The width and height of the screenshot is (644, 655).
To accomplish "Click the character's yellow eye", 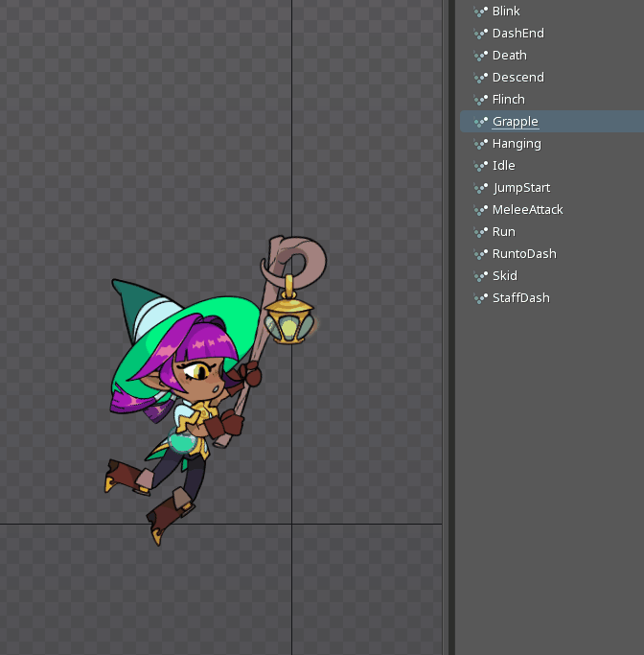I will 202,368.
